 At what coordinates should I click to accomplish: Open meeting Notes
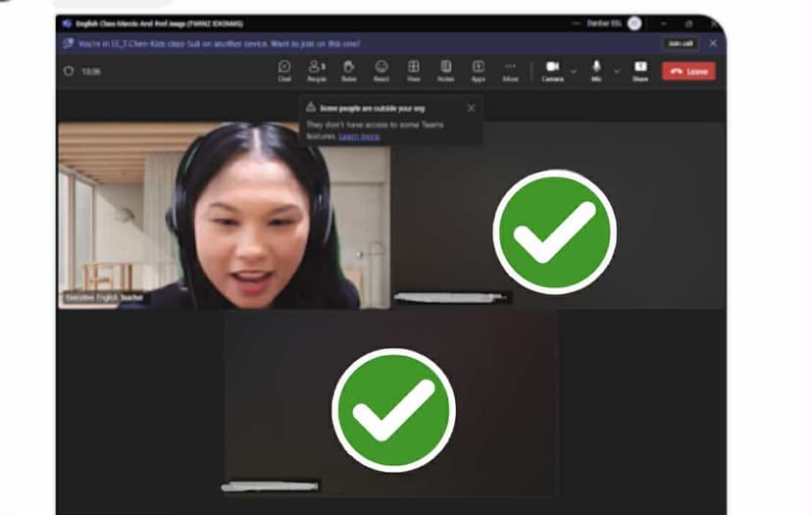[x=445, y=70]
